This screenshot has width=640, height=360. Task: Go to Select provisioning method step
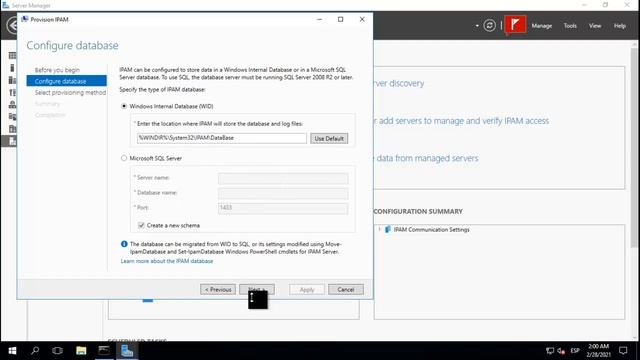pyautogui.click(x=70, y=93)
